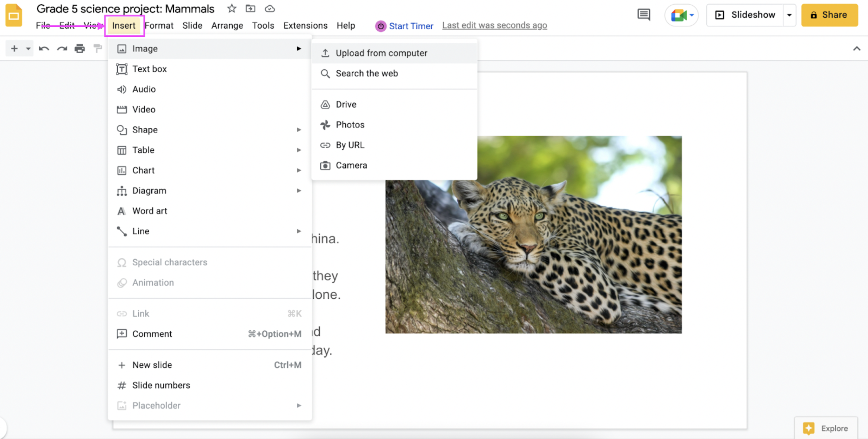Insert Audio from the menu
The height and width of the screenshot is (439, 868).
click(210, 89)
